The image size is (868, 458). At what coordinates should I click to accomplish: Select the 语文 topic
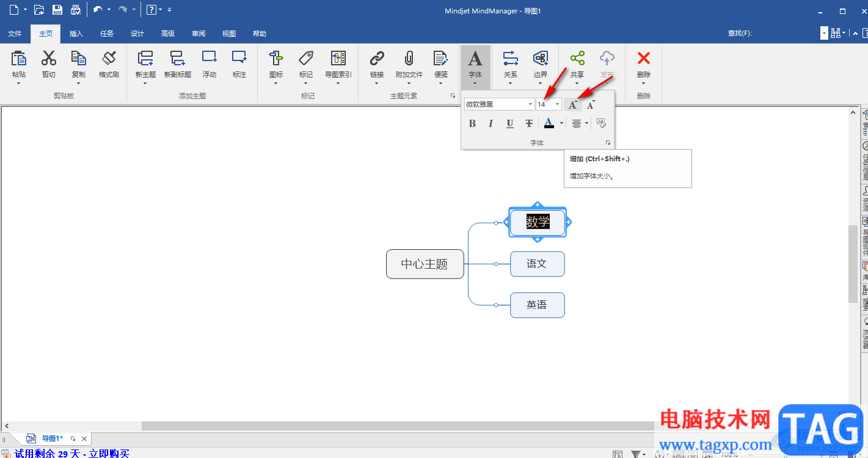tap(538, 264)
